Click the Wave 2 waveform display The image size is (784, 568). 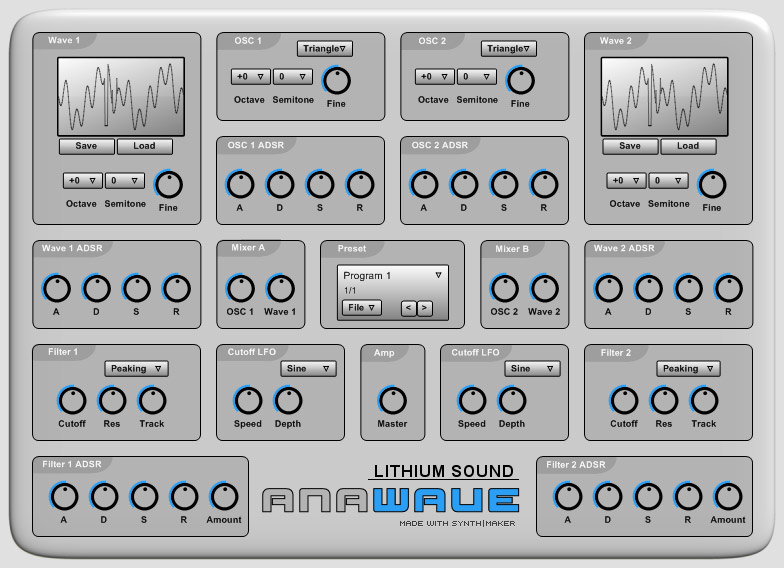[x=664, y=96]
